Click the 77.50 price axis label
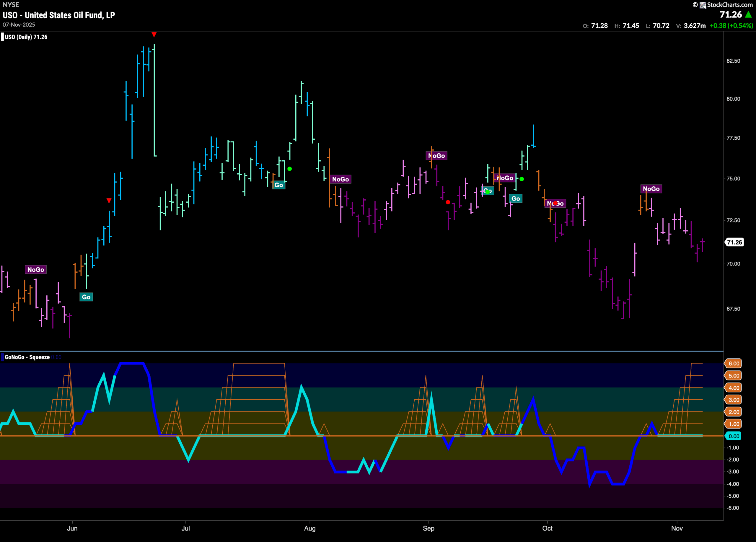The width and height of the screenshot is (756, 542). [733, 138]
